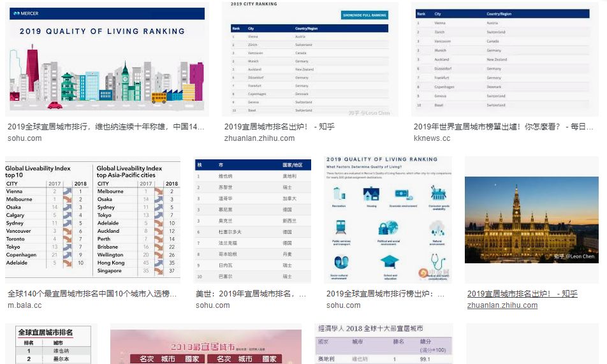
Task: Open the Vienna city hall night photo thumbnail
Action: [532, 220]
